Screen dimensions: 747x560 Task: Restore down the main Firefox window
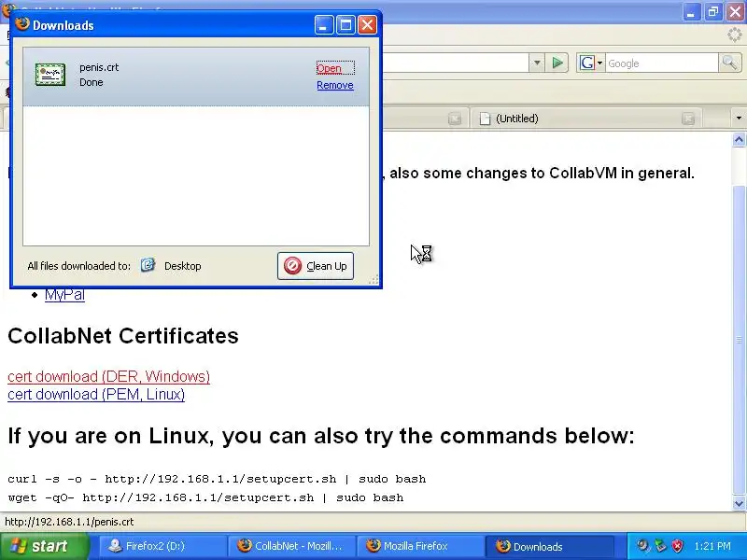tap(713, 11)
